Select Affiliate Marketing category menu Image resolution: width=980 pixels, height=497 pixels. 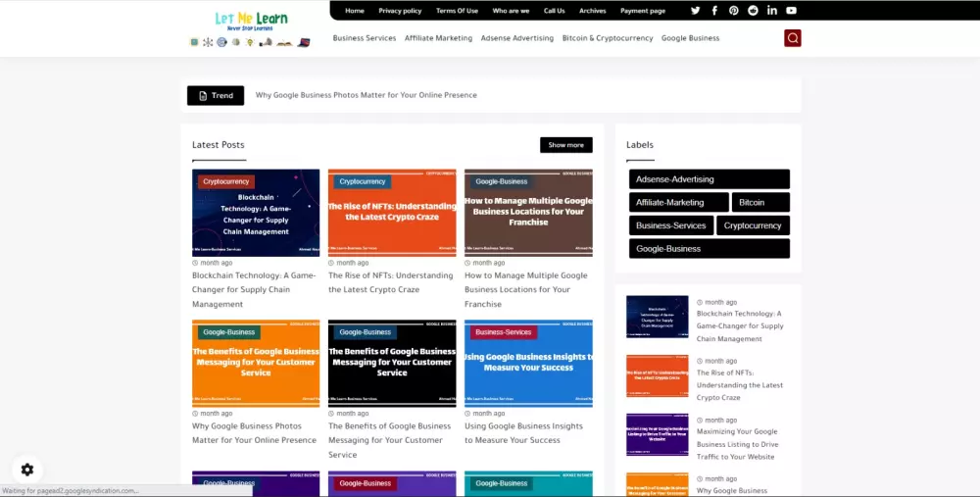click(438, 38)
